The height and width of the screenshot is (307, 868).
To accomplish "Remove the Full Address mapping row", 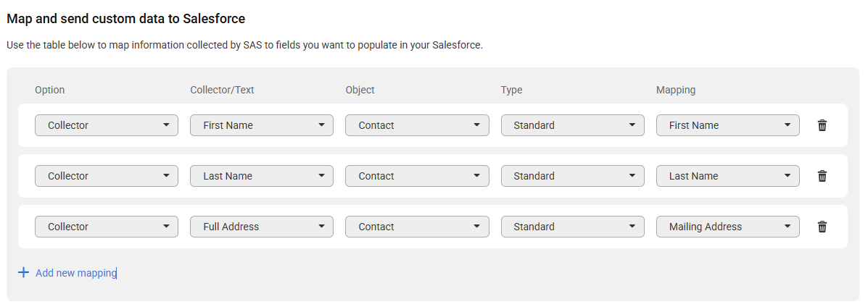I will coord(822,227).
